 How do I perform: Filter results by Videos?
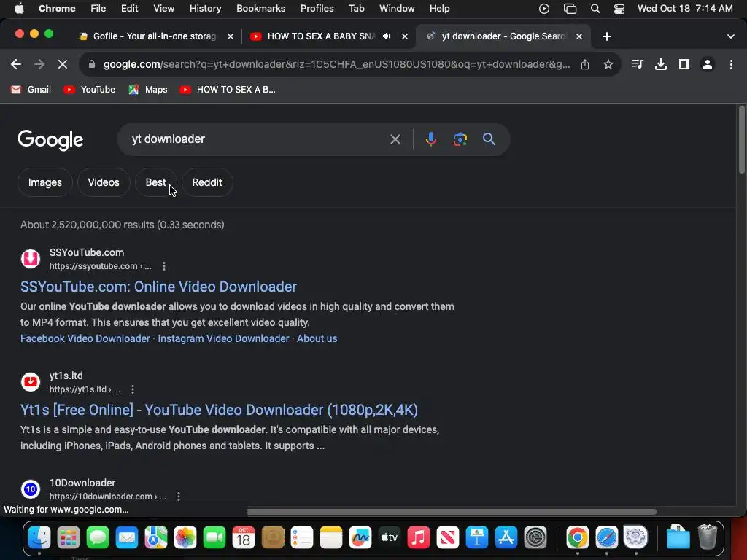pyautogui.click(x=104, y=182)
